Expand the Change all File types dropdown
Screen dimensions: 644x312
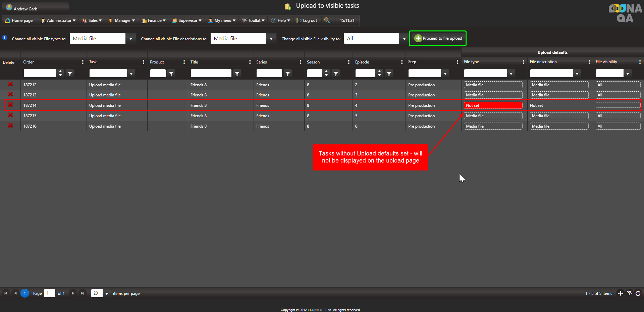(x=130, y=39)
